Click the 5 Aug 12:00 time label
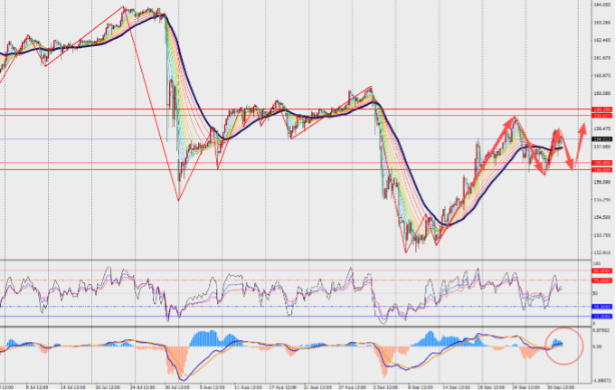 click(212, 387)
